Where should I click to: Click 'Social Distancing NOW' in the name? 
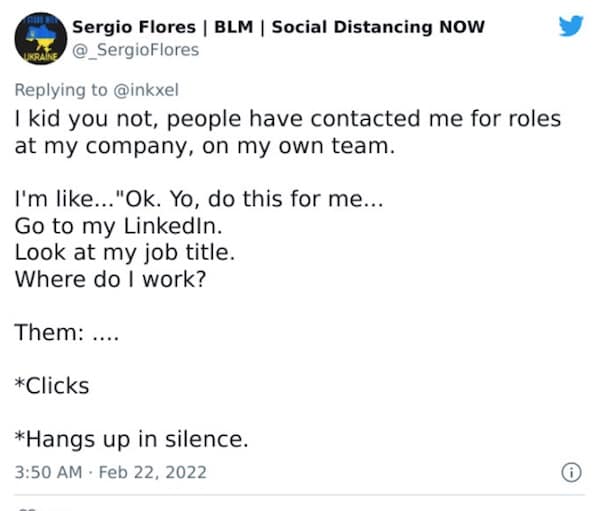[379, 27]
